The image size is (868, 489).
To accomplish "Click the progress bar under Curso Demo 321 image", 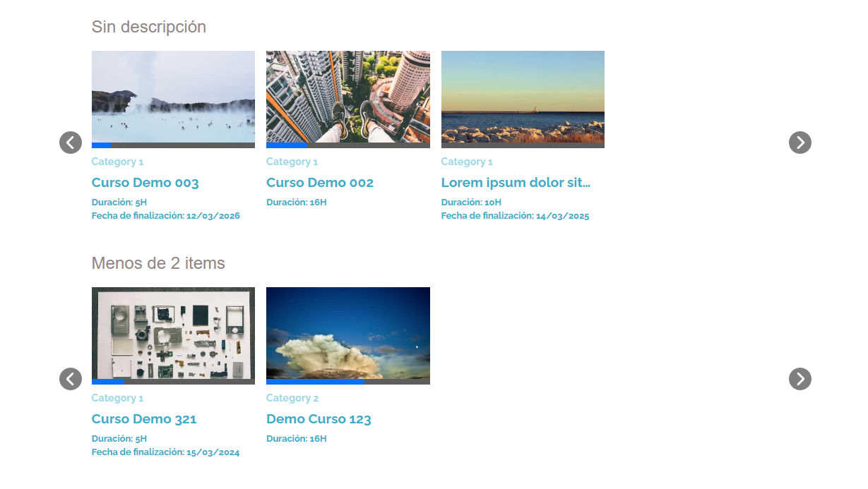I will coord(173,382).
